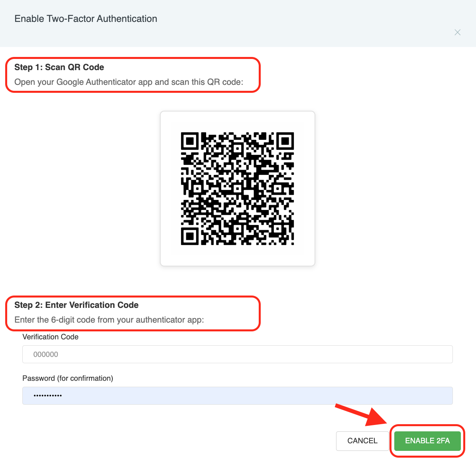Click the "Verification Code" field label
476x466 pixels.
pos(50,337)
